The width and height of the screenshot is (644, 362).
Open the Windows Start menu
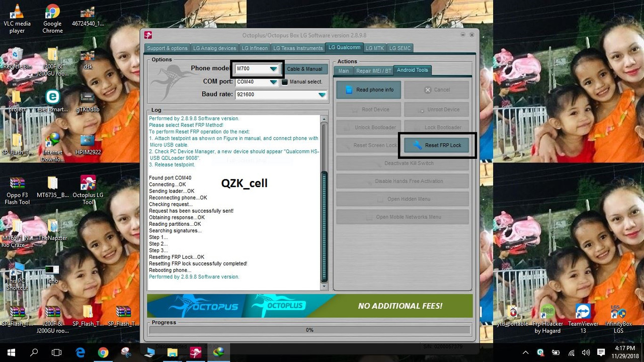pos(11,352)
